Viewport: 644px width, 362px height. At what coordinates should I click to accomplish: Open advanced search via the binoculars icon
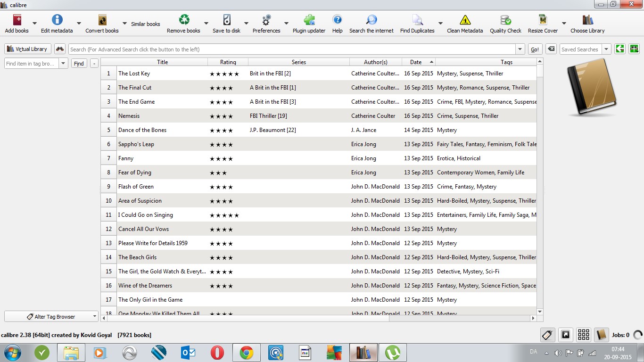60,49
